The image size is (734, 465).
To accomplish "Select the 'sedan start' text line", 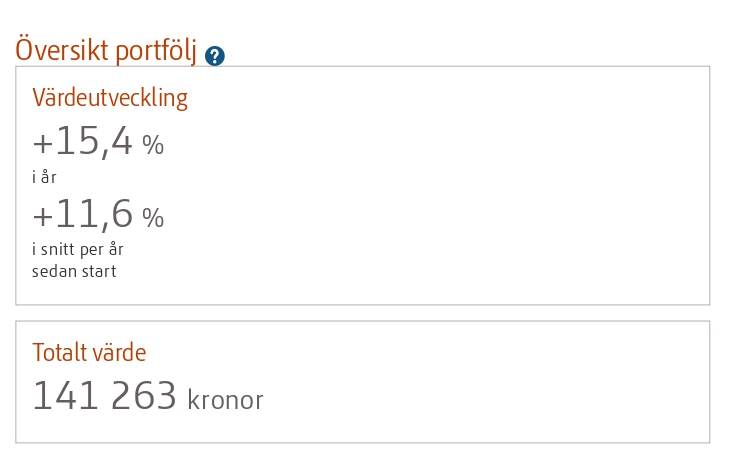I will click(x=74, y=272).
